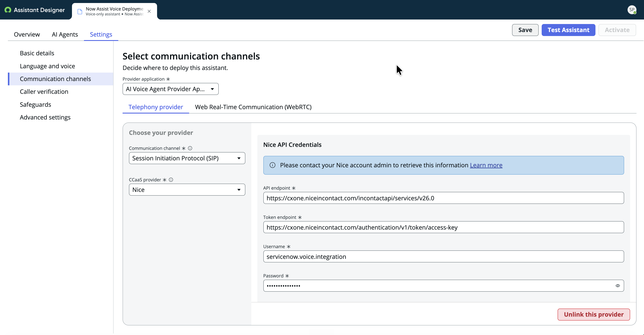The width and height of the screenshot is (644, 335).
Task: Click the 'Decide where to deploy this assistant' text
Action: tap(175, 68)
